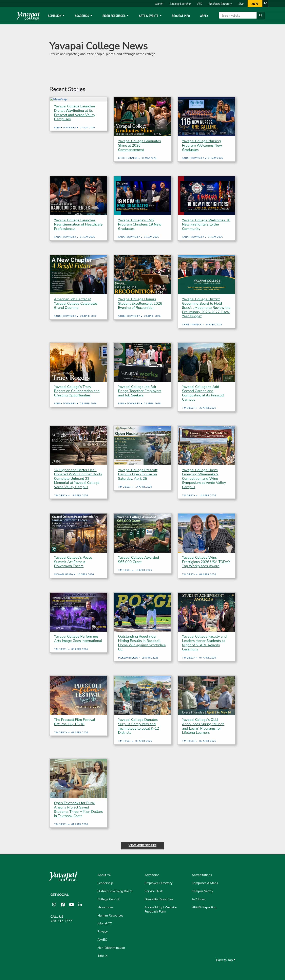Open Jobs at YC footer link
This screenshot has height=980, width=285.
(x=104, y=923)
